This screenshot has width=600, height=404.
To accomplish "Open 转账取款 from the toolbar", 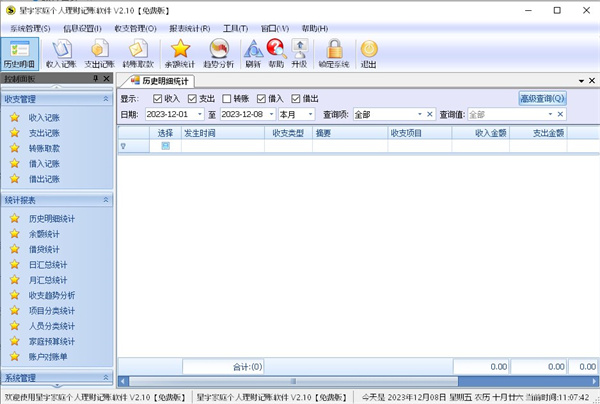I will [x=139, y=53].
